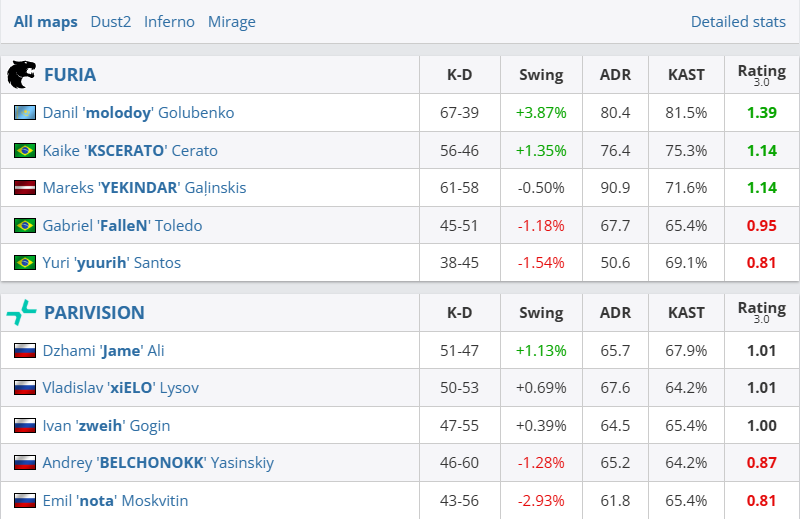The width and height of the screenshot is (800, 519).
Task: Click the FURIA panther team logo
Action: coord(21,75)
